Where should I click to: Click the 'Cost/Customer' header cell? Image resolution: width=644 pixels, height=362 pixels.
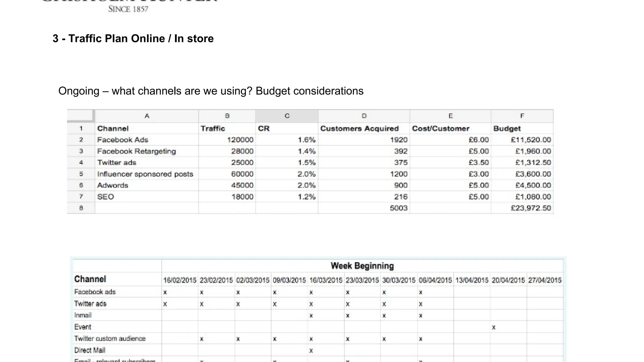coord(450,129)
